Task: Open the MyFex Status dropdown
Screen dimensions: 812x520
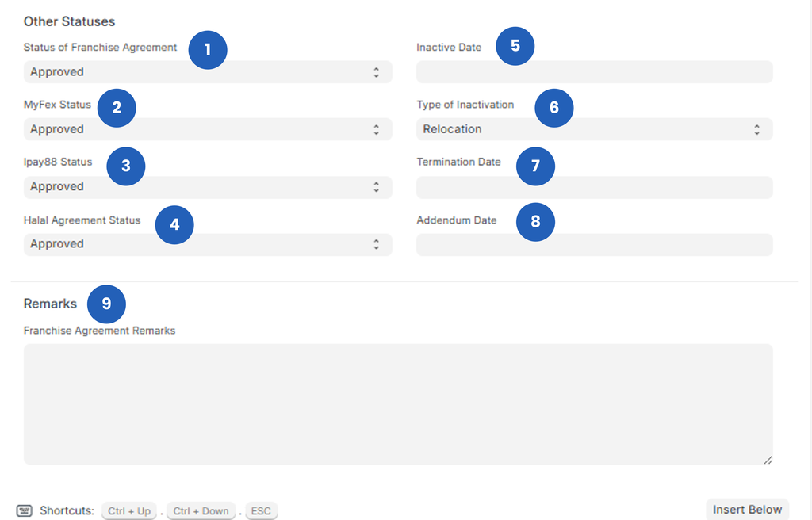Action: (208, 129)
